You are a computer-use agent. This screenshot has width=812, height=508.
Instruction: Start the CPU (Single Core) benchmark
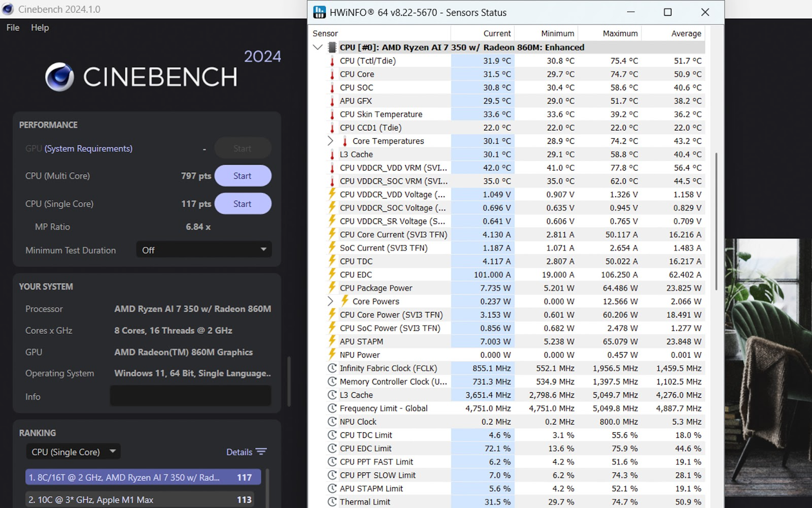243,204
